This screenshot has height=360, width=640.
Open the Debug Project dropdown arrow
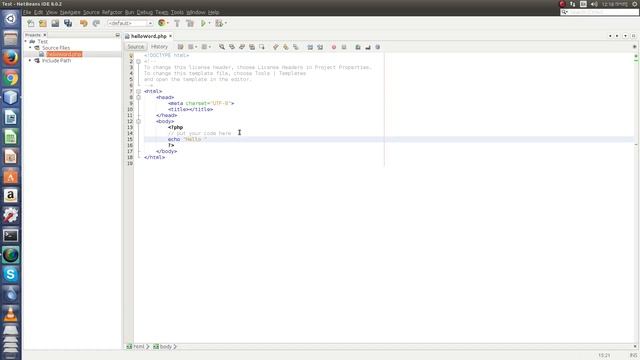(x=225, y=23)
